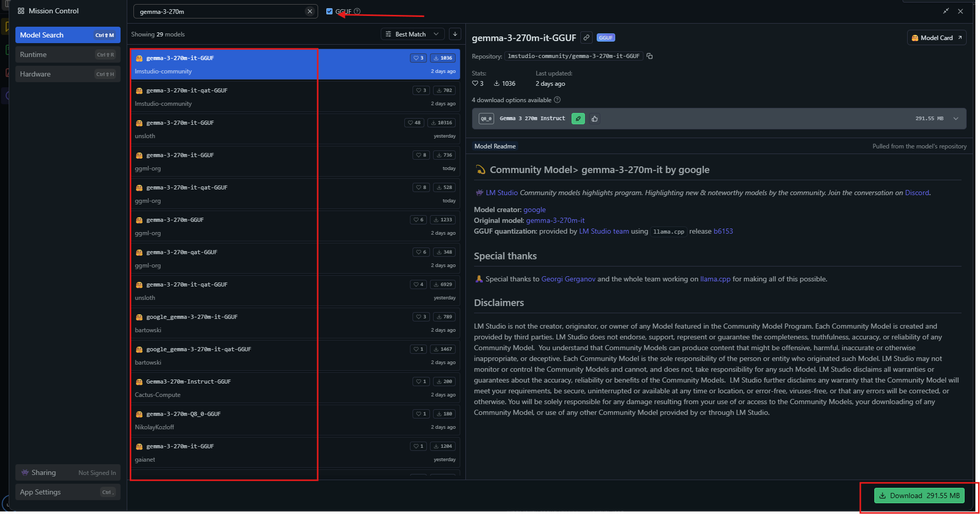Copy model link next to gemma-3-270m-it-GGUF title
The width and height of the screenshot is (980, 514).
[586, 37]
